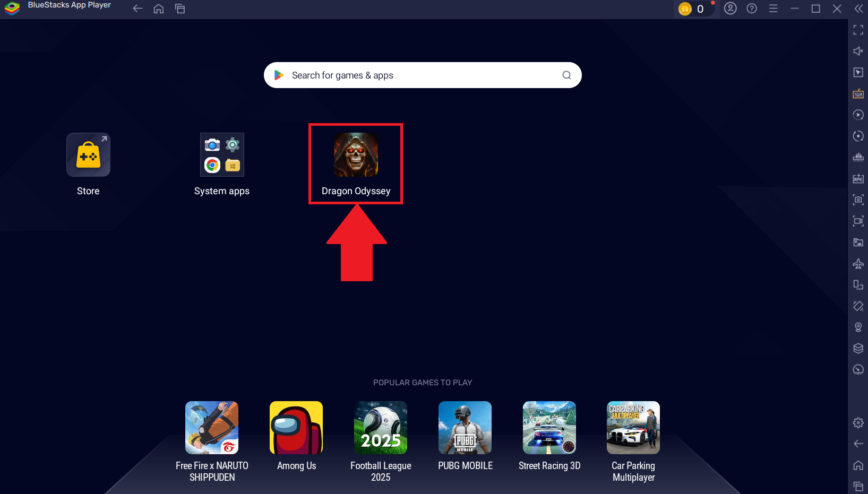Click the gold coin points counter

pos(692,9)
